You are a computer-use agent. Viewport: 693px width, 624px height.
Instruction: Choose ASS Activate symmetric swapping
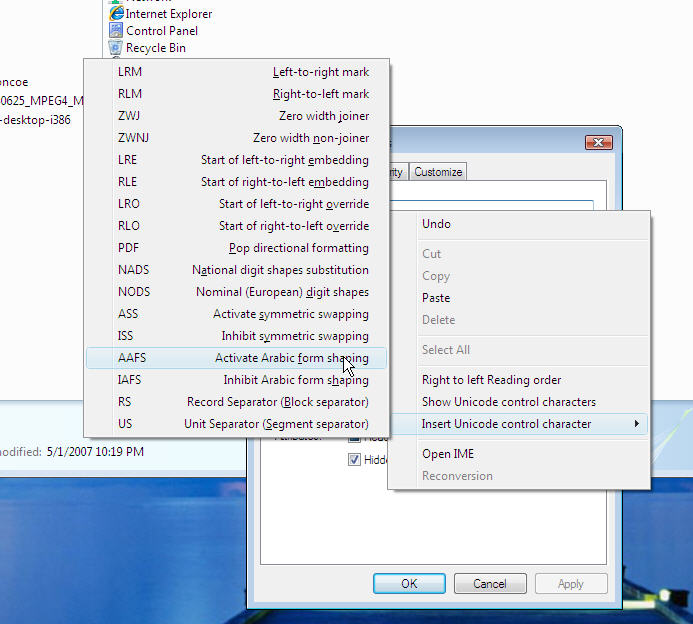click(236, 314)
